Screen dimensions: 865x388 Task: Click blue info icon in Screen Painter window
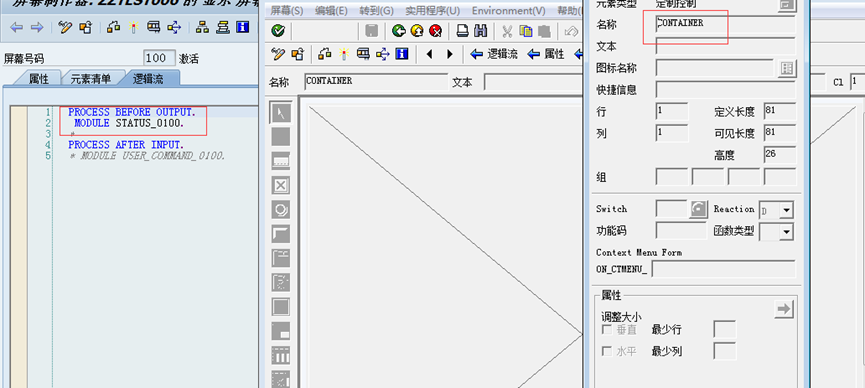(x=242, y=28)
